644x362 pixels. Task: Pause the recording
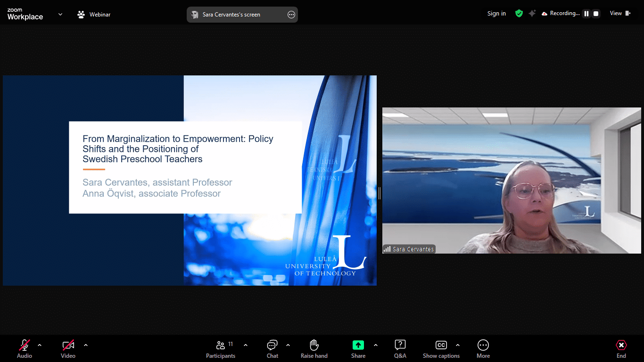(586, 14)
